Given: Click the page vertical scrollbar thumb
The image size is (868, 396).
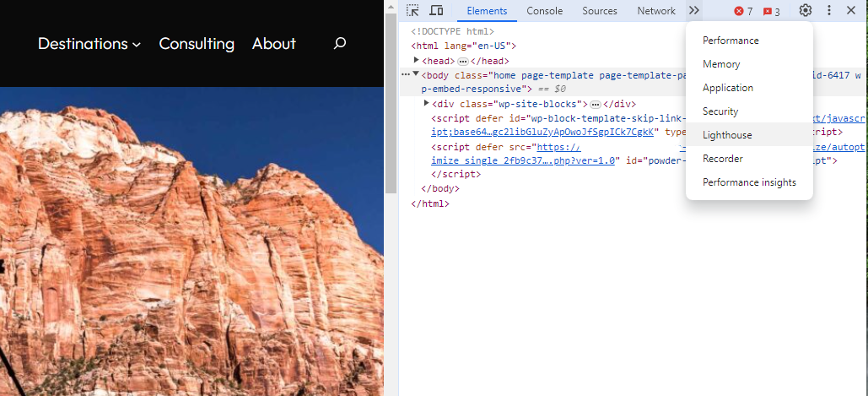Looking at the screenshot, I should click(391, 102).
